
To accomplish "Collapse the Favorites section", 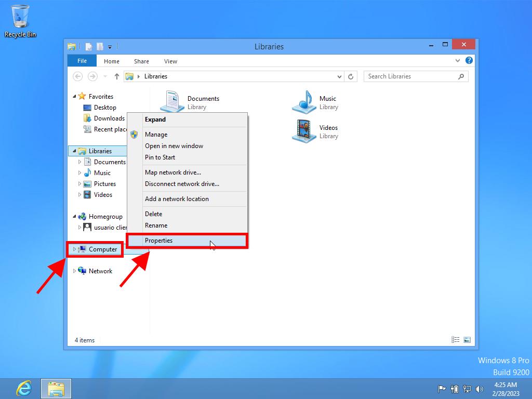I will (x=75, y=97).
